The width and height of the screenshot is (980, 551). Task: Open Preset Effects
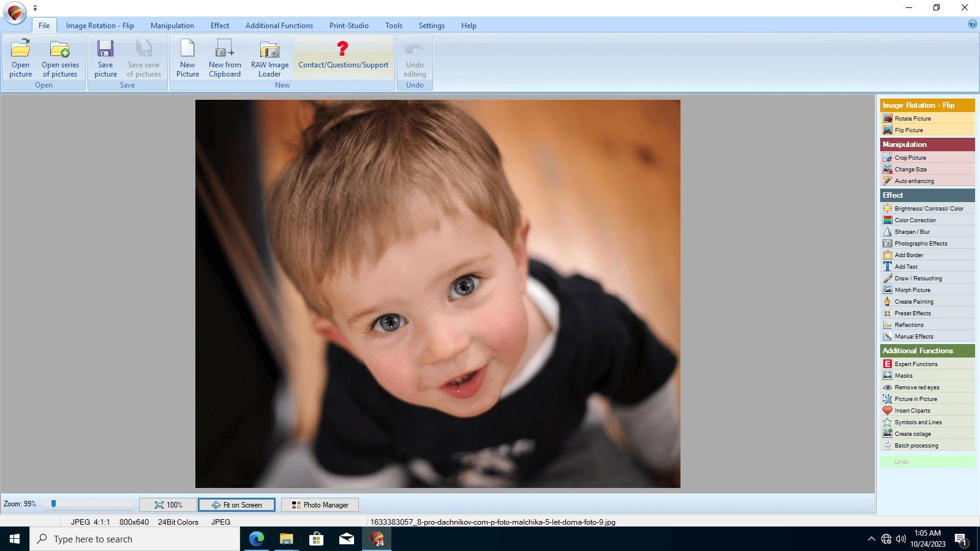(x=927, y=313)
